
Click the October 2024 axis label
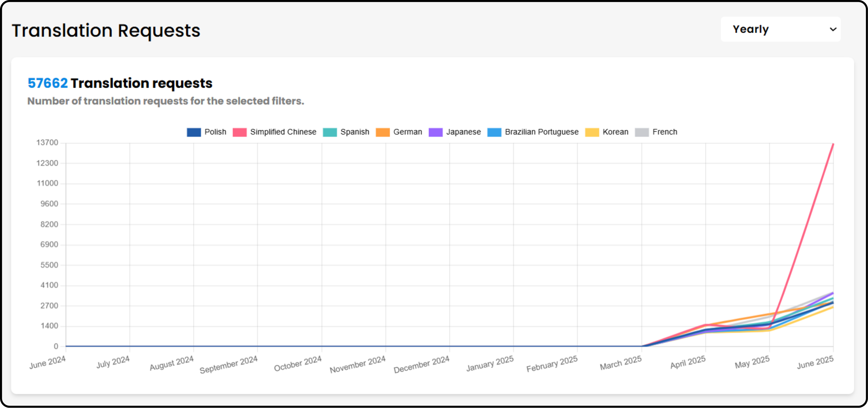298,364
